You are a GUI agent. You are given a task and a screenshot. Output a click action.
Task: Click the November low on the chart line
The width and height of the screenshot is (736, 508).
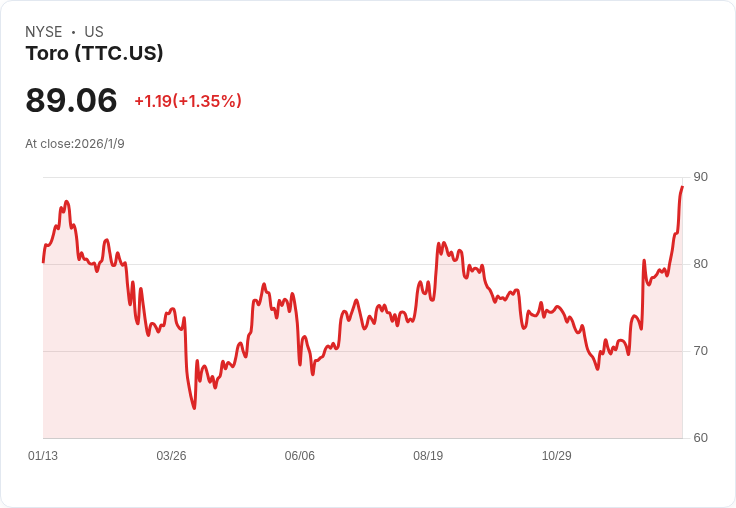click(598, 369)
